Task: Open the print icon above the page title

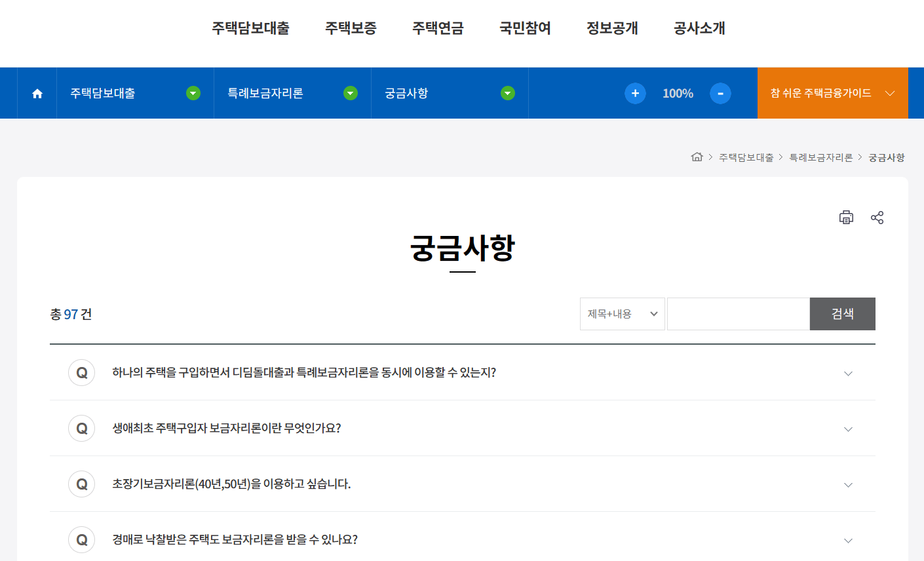Action: coord(846,217)
